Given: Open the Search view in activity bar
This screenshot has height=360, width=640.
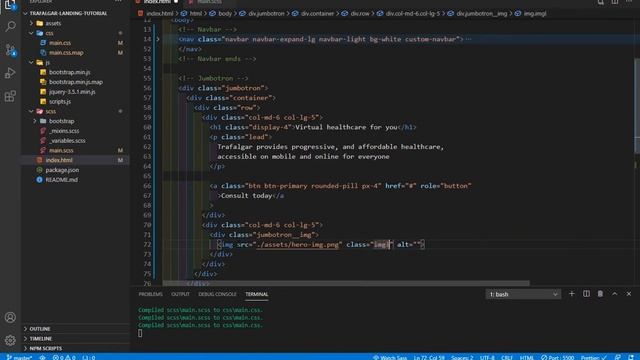Looking at the screenshot, I should click(10, 27).
